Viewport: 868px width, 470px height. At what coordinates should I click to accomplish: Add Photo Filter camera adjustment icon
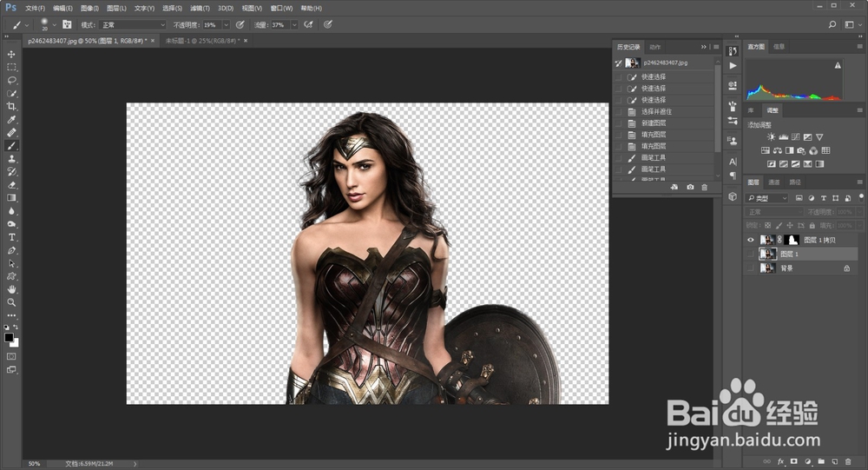(801, 150)
